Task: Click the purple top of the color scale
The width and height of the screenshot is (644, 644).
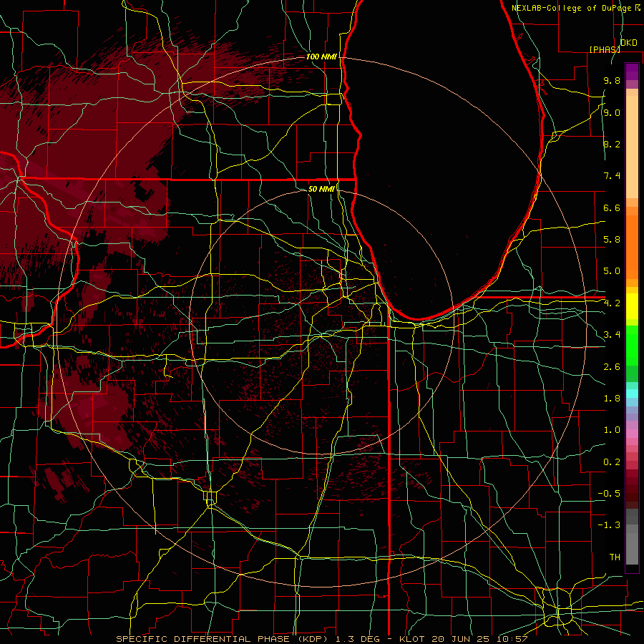Action: [x=632, y=72]
